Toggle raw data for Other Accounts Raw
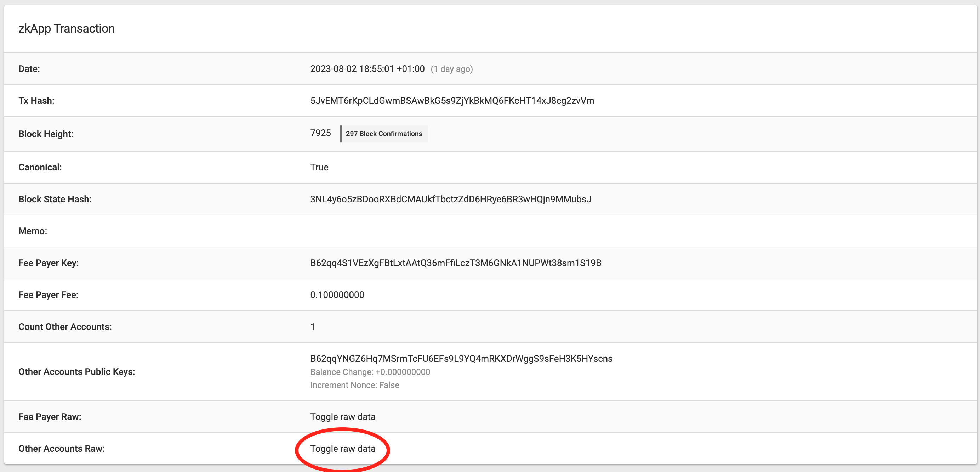 tap(342, 448)
